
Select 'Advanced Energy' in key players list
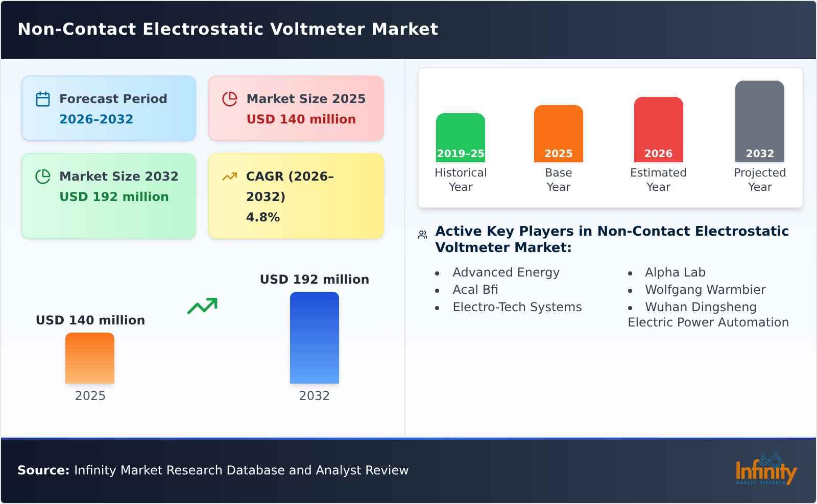[506, 272]
